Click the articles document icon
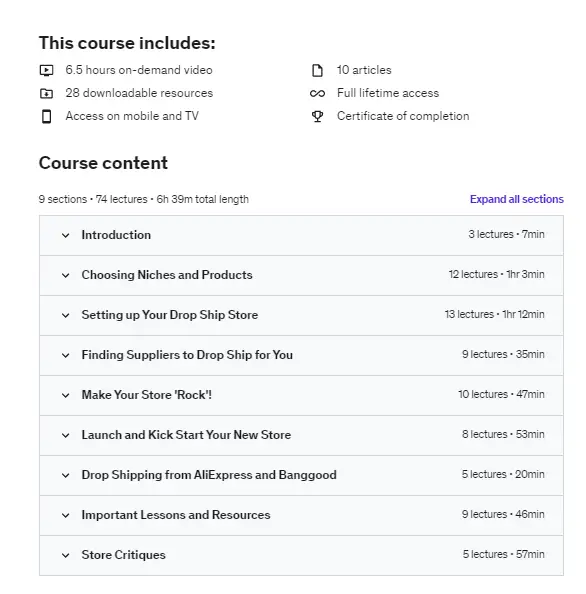This screenshot has height=594, width=586. point(317,70)
